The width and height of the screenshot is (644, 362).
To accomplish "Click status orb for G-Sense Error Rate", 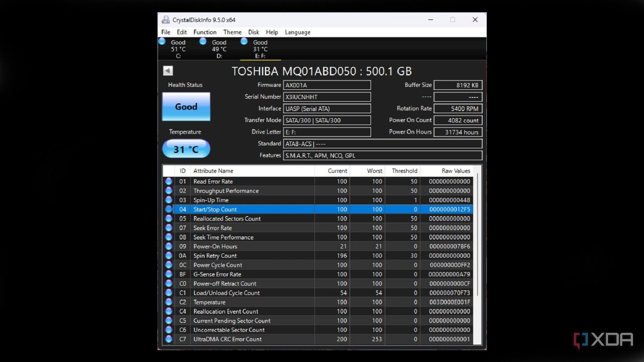I will click(168, 274).
